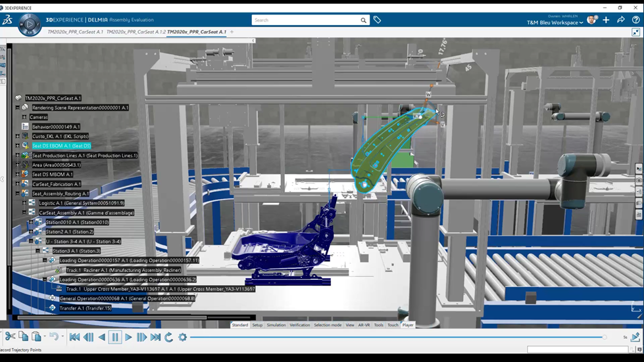The width and height of the screenshot is (644, 362).
Task: Click the collapse view icon below the help button
Action: point(636,32)
